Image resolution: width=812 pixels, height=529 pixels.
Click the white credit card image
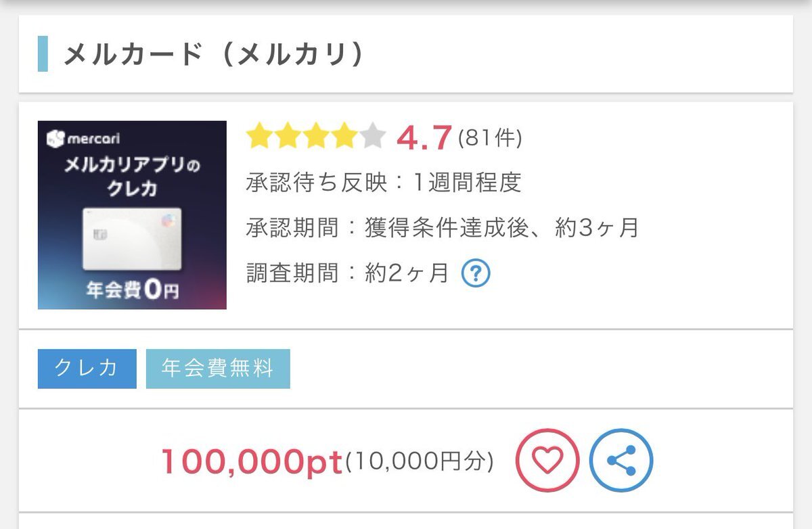click(x=132, y=238)
